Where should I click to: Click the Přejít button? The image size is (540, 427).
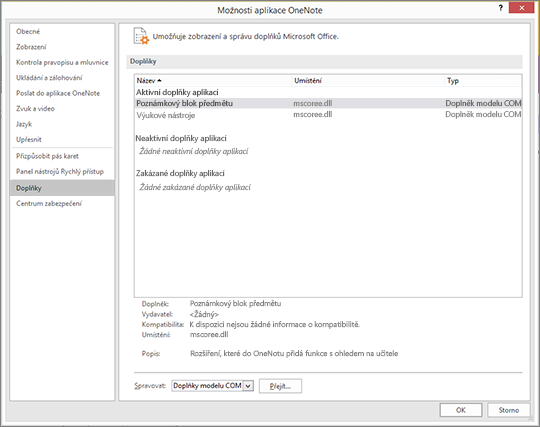click(280, 386)
